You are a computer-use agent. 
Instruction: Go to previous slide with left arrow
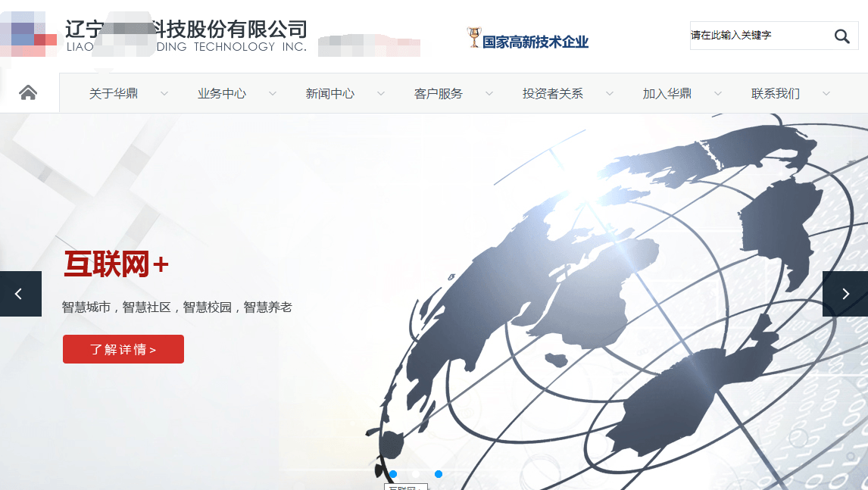click(x=20, y=294)
